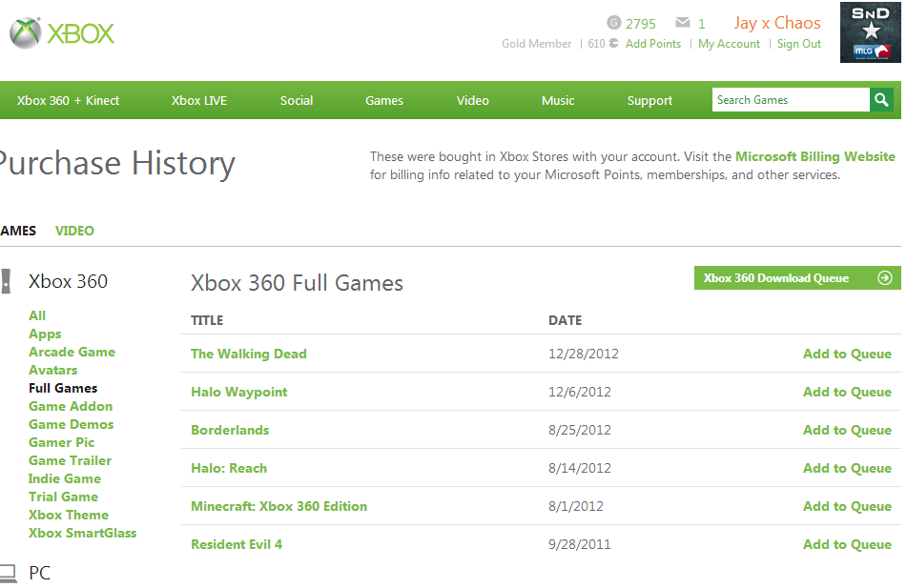Click the Sign Out link
This screenshot has height=588, width=907.
pos(799,44)
